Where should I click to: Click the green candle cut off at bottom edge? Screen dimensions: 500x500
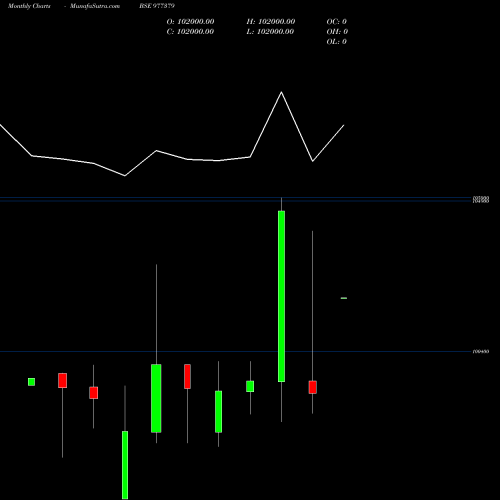pyautogui.click(x=125, y=465)
